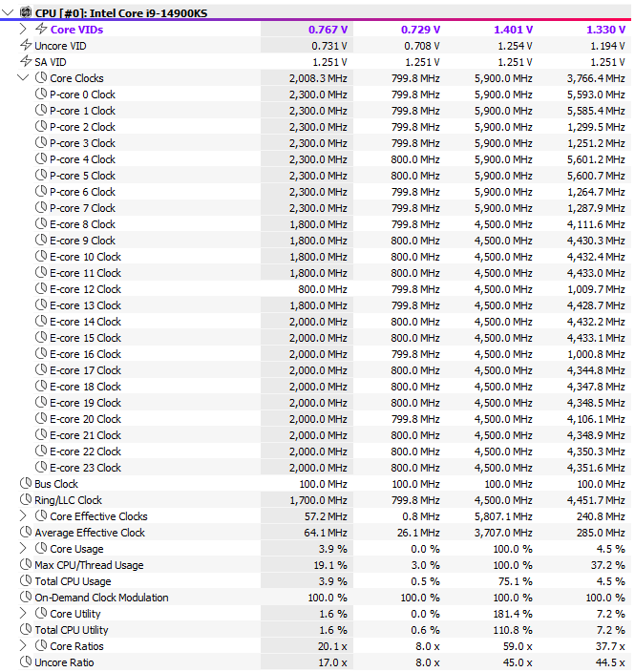Click the clock icon beside Max CPU/Thread Usage
Viewport: 635px width, 672px height.
click(x=26, y=564)
